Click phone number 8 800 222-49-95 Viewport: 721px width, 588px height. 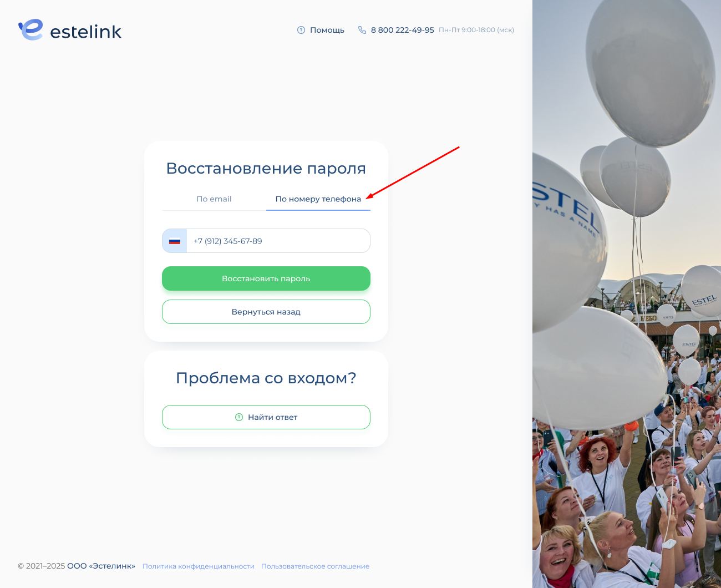point(403,30)
